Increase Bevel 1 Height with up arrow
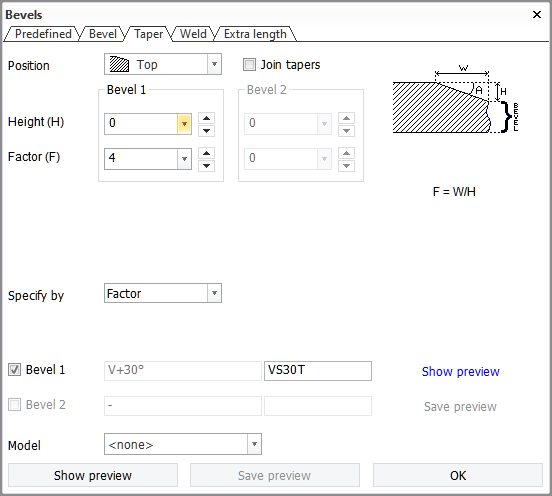 click(x=206, y=118)
